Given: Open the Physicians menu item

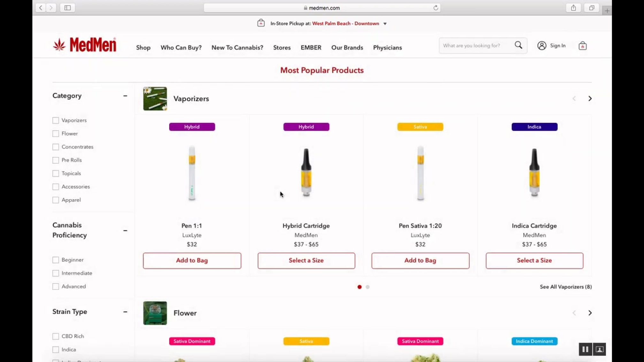Looking at the screenshot, I should (x=387, y=48).
